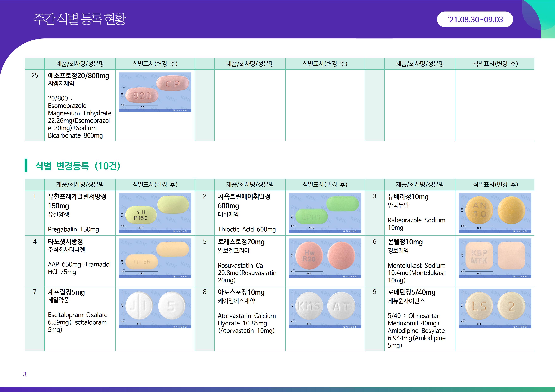
Task: Click the 뉴베라정 AN 10 tablet image
Action: [495, 213]
